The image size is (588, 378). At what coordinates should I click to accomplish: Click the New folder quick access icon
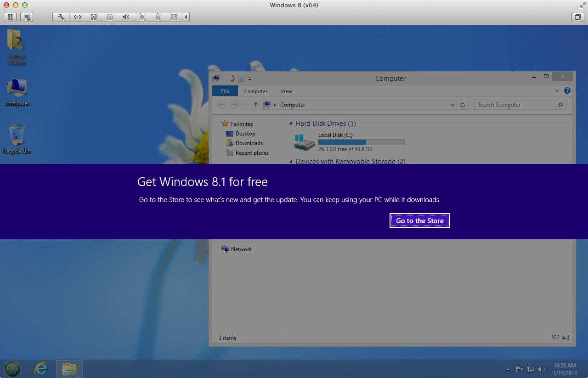click(x=241, y=79)
